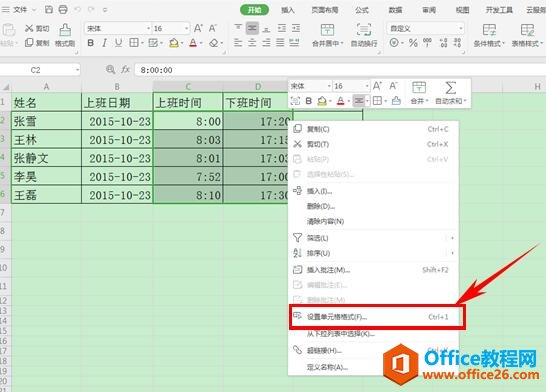
Task: Choose 插入批注(M)... in context menu
Action: coord(373,270)
